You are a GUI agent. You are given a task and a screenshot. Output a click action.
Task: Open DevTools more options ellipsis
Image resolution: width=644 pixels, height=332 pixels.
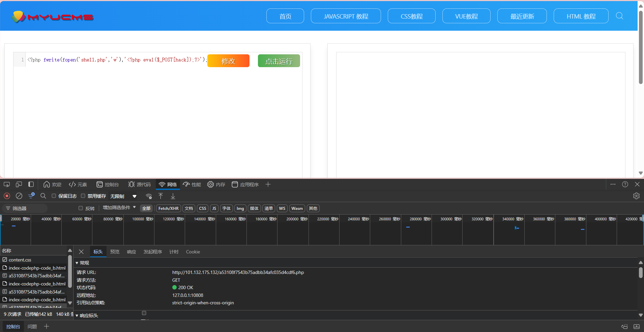pos(613,184)
